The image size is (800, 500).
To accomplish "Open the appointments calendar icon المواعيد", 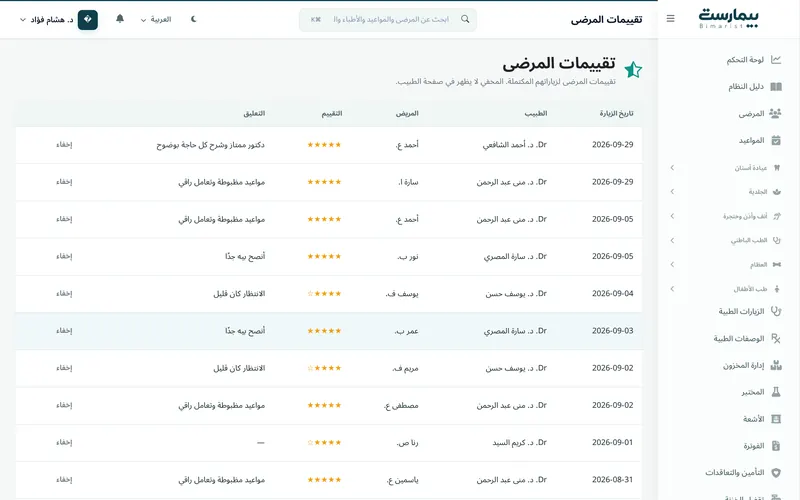I will point(776,140).
